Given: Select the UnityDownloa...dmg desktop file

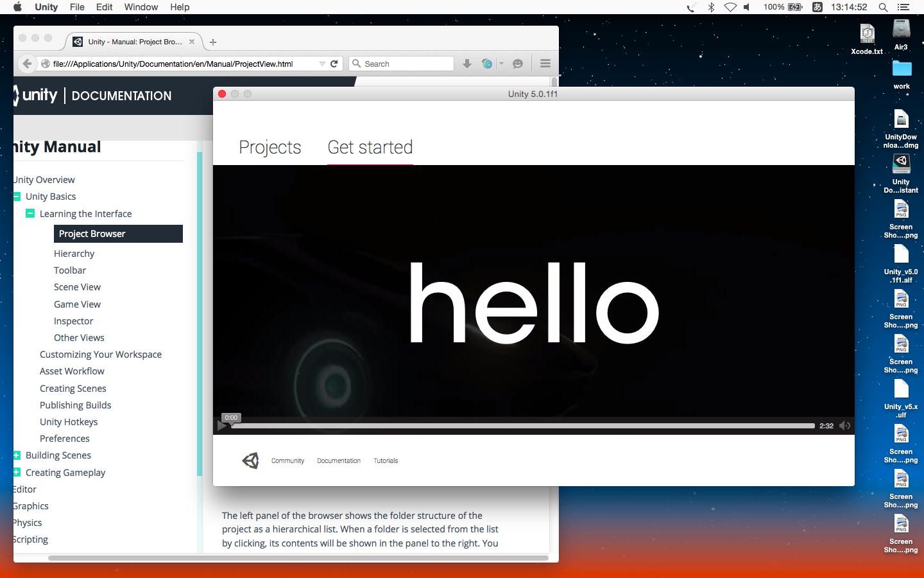Looking at the screenshot, I should coord(902,128).
